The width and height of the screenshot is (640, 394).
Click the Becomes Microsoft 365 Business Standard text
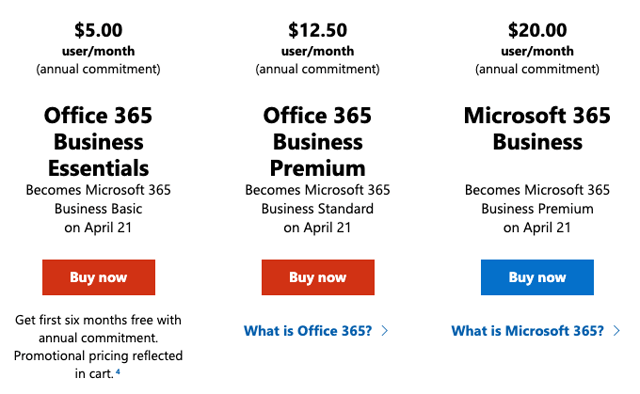318,209
